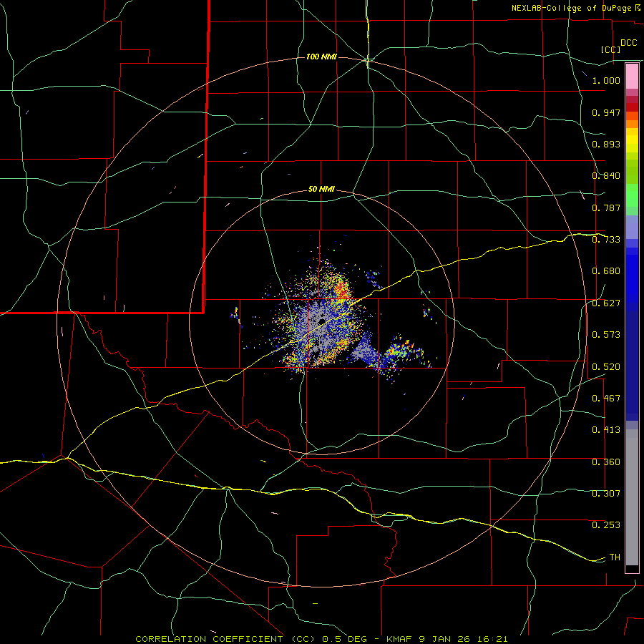Select the 0.413 scale value
The height and width of the screenshot is (644, 644).
tap(606, 430)
